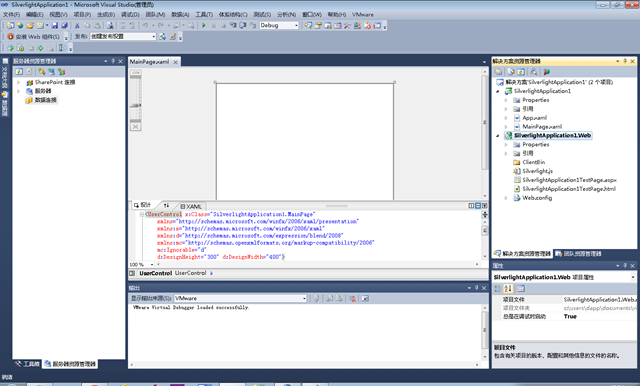Click the colorful Copy Web Site icon in Solution Explorer

coord(547,72)
